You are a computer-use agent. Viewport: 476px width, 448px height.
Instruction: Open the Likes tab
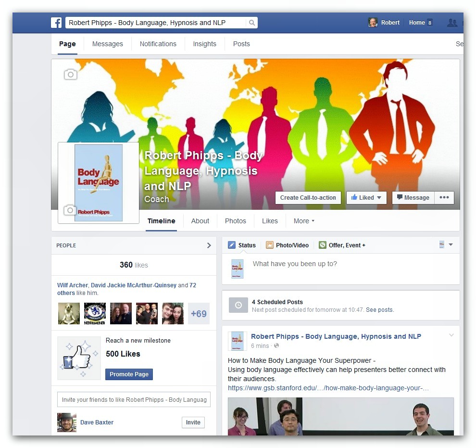pyautogui.click(x=270, y=221)
